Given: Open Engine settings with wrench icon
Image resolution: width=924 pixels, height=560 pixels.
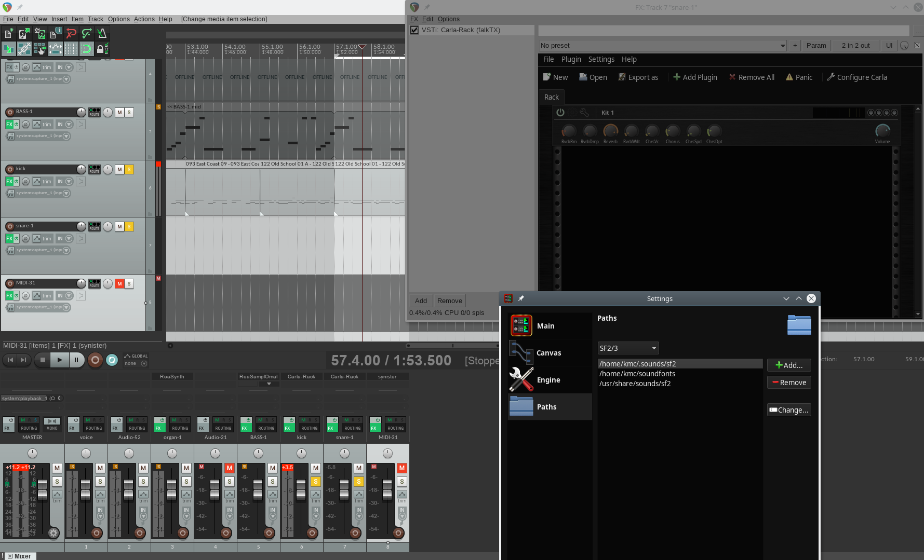Looking at the screenshot, I should [x=549, y=380].
